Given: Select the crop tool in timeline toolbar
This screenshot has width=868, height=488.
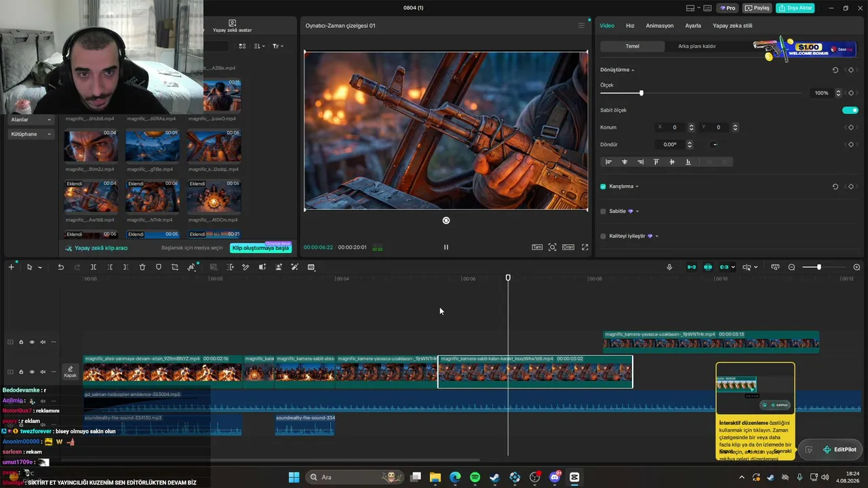Looking at the screenshot, I should point(175,267).
